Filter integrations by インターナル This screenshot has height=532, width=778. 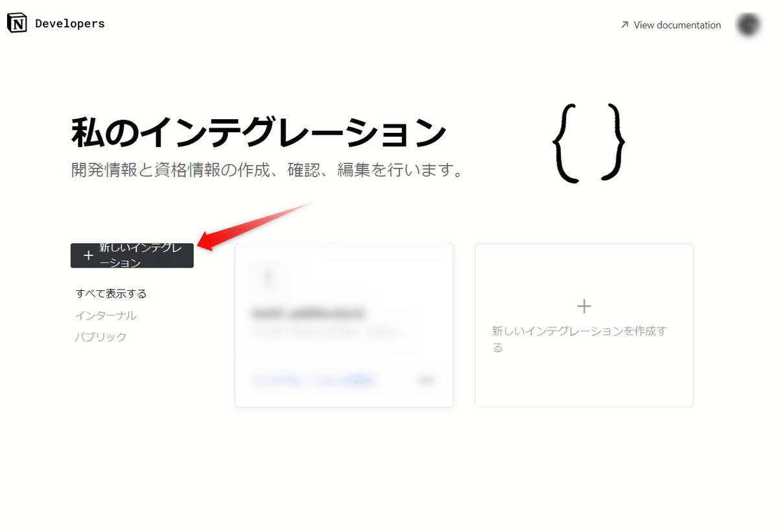[x=105, y=315]
